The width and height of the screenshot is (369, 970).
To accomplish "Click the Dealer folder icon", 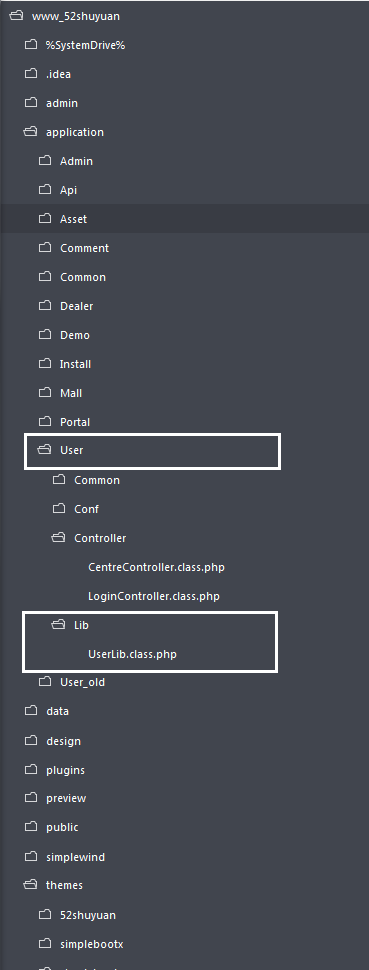I will pyautogui.click(x=45, y=306).
